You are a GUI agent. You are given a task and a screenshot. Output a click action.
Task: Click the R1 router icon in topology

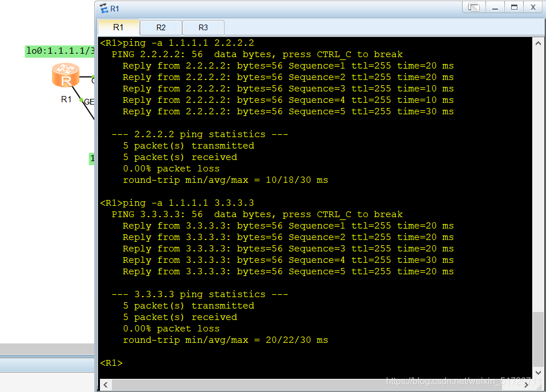[66, 75]
